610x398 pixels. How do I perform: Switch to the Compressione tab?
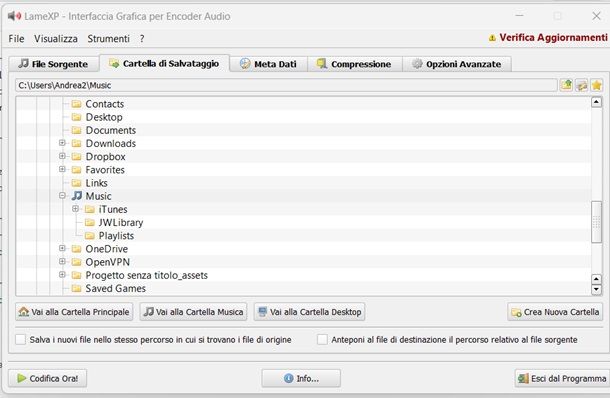click(x=354, y=64)
